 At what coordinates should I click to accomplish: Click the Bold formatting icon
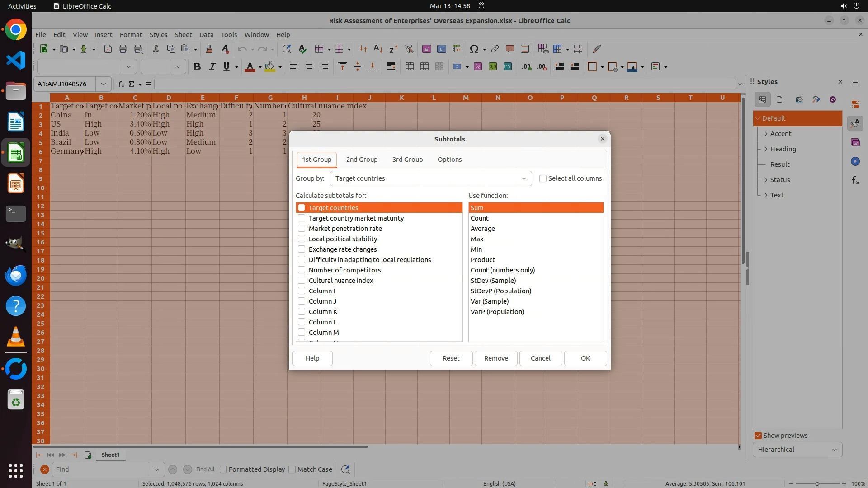coord(197,67)
